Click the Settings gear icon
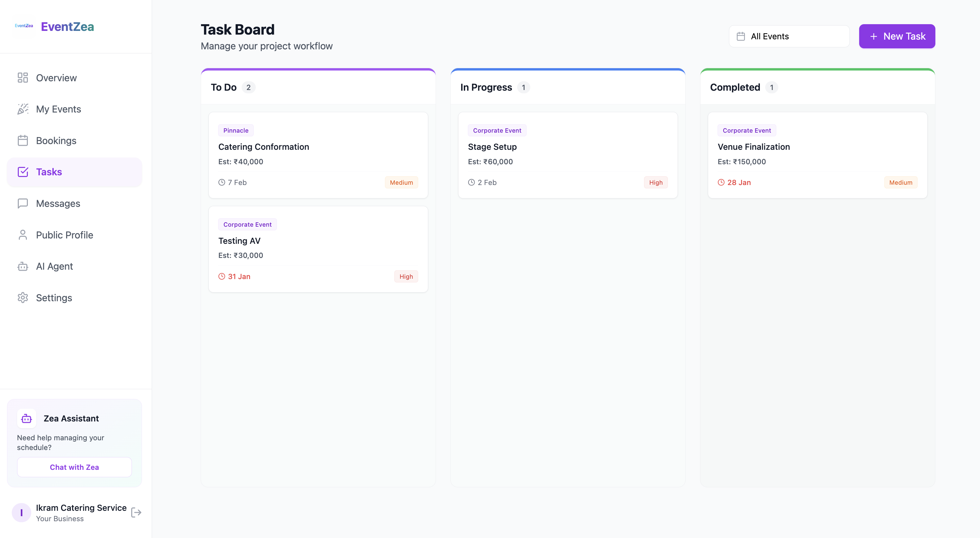Viewport: 980px width, 538px height. coord(23,298)
